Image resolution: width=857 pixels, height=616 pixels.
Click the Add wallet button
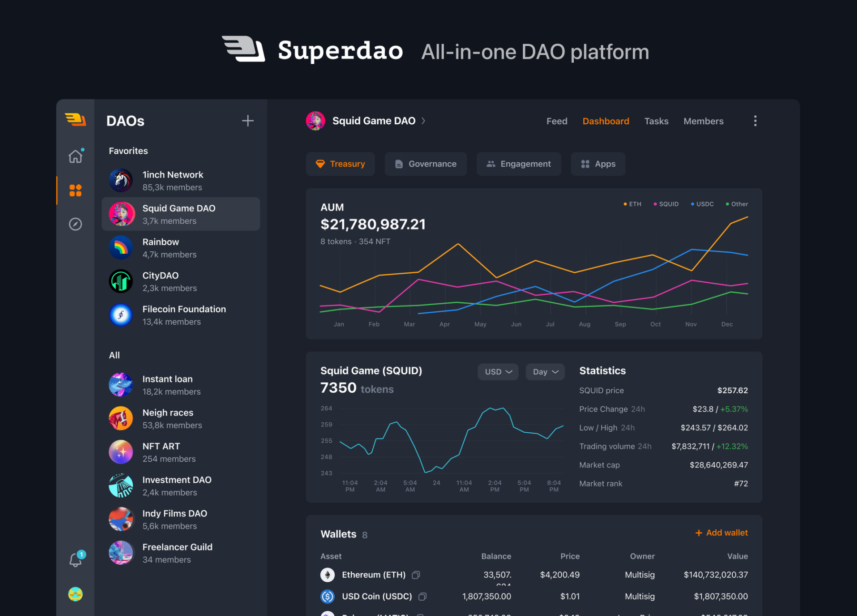tap(721, 533)
